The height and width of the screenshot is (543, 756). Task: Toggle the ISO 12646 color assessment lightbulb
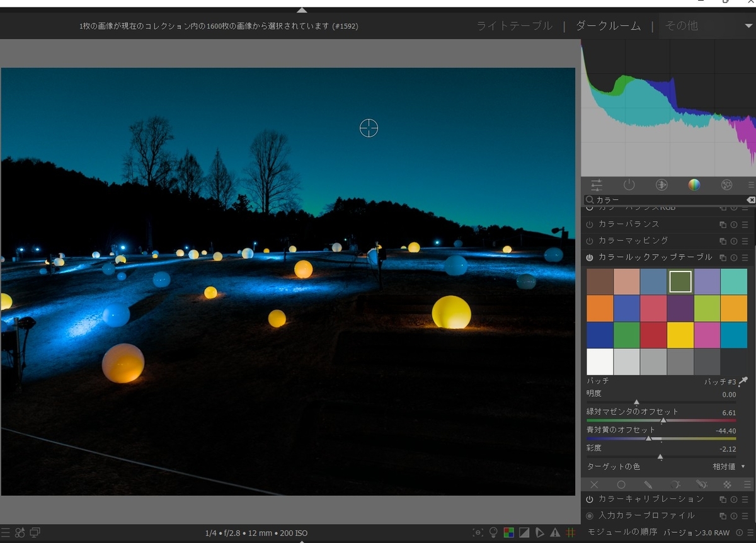tap(494, 532)
